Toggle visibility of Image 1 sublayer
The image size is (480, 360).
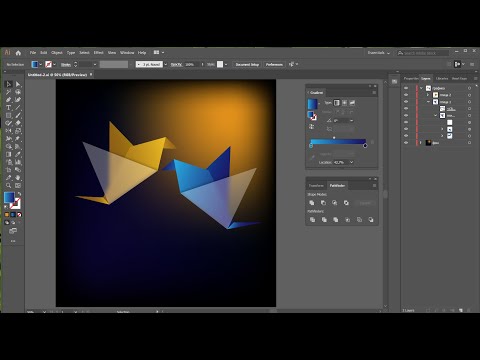(406, 102)
